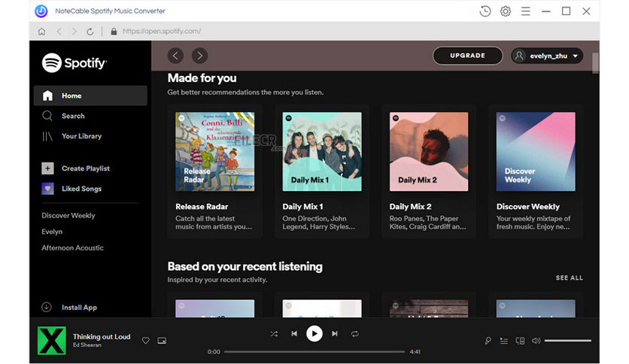The image size is (629, 364).
Task: Click the page vertical scrollbar thumb
Action: (595, 63)
